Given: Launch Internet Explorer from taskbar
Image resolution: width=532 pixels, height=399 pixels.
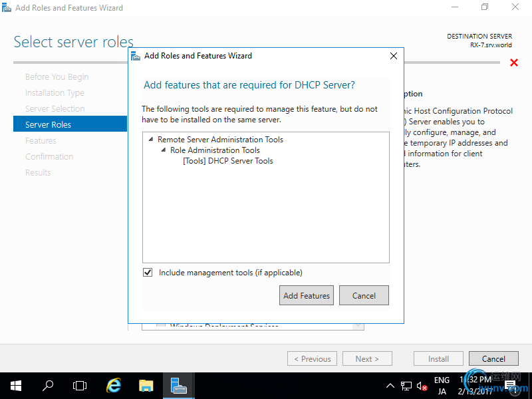Looking at the screenshot, I should pos(113,386).
